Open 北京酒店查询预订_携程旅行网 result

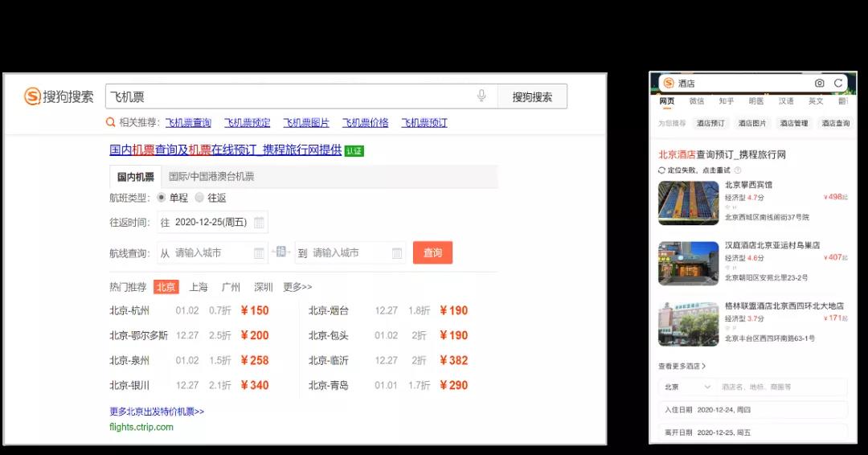click(x=722, y=154)
